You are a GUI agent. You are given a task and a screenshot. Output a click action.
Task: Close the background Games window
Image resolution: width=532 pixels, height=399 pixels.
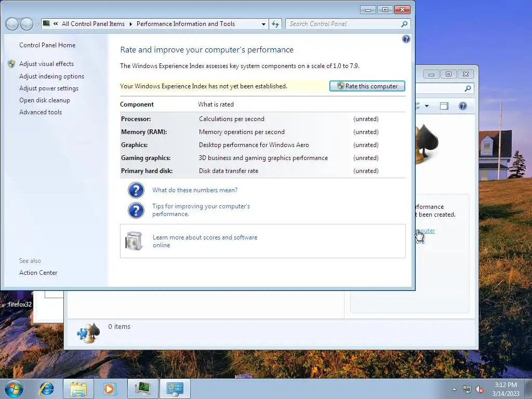466,74
